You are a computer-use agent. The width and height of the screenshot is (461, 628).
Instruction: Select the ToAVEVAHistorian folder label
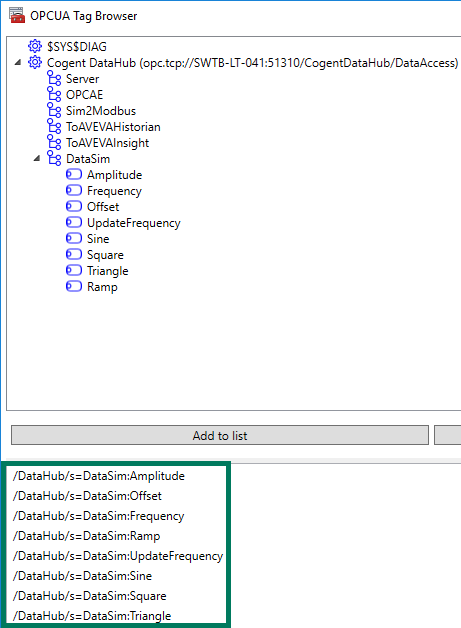(113, 127)
